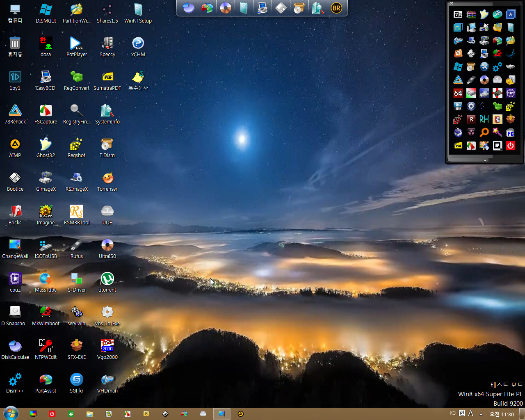Launch utorrent from the desktop
The width and height of the screenshot is (525, 420).
tap(107, 283)
